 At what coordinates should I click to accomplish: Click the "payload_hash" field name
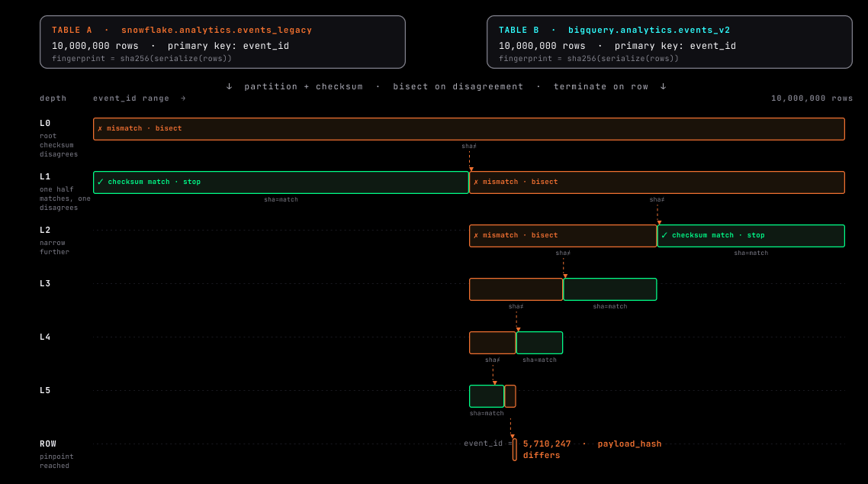click(629, 444)
